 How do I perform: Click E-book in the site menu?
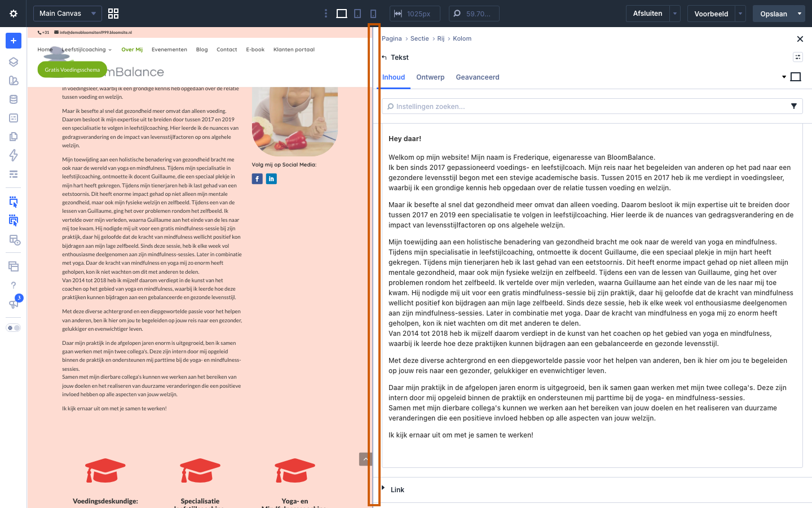coord(255,50)
